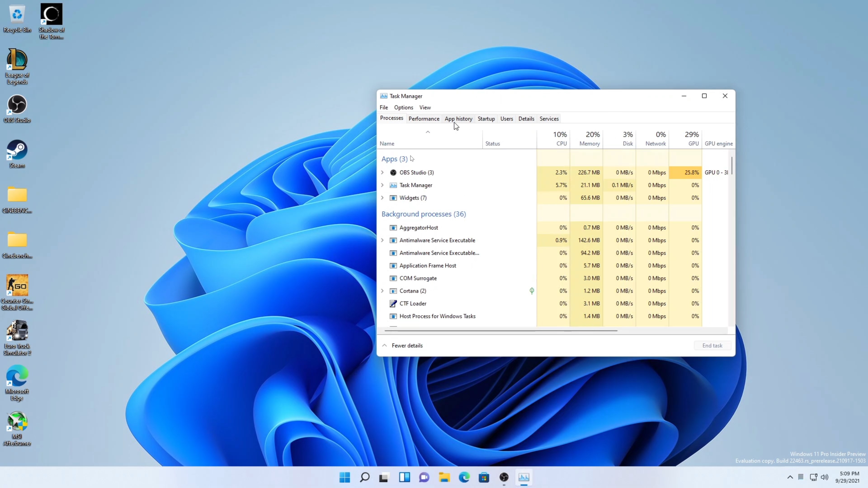
Task: Open Microsoft Store on taskbar
Action: (484, 477)
